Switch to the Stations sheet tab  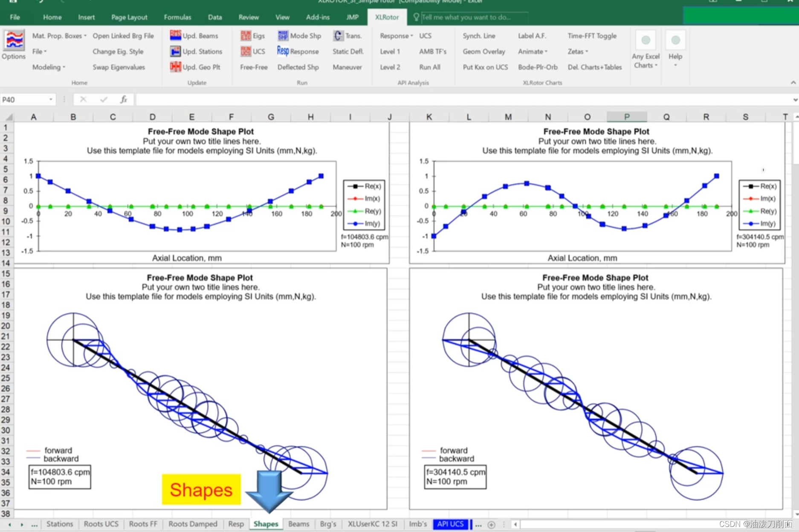pos(60,524)
